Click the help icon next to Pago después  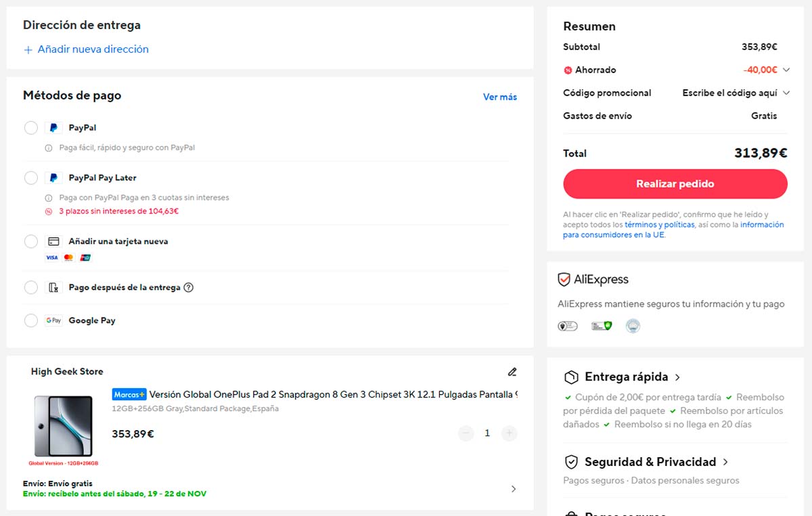click(x=189, y=287)
